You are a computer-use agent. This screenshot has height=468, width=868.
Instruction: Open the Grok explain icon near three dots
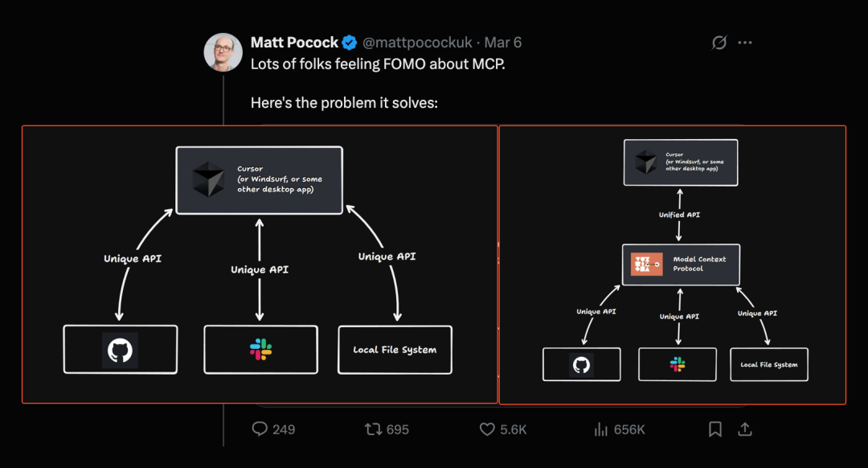719,43
